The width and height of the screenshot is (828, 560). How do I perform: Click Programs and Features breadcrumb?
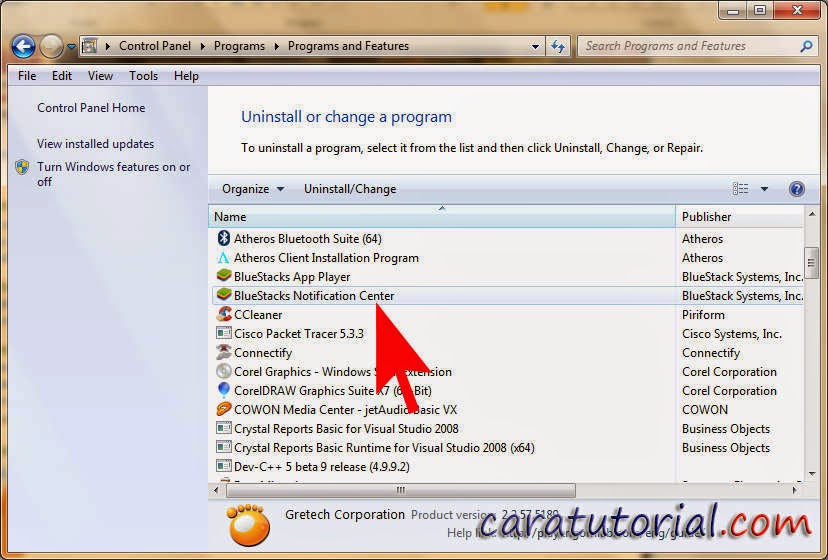point(348,46)
